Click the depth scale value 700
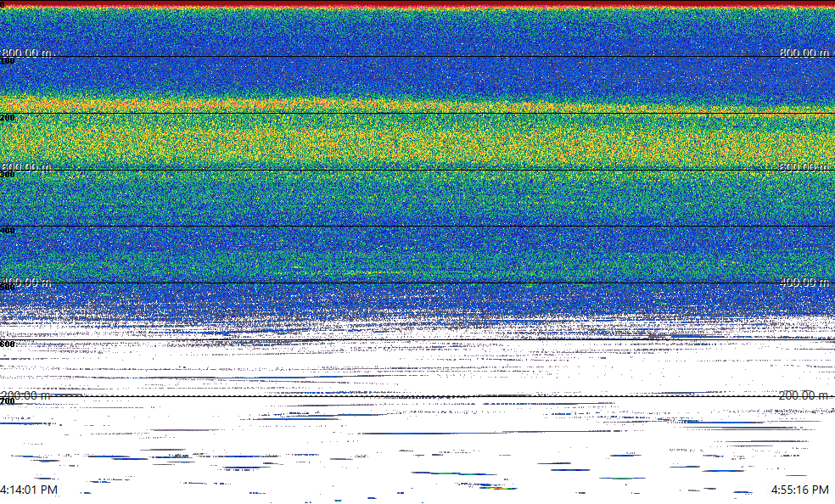 (8, 400)
